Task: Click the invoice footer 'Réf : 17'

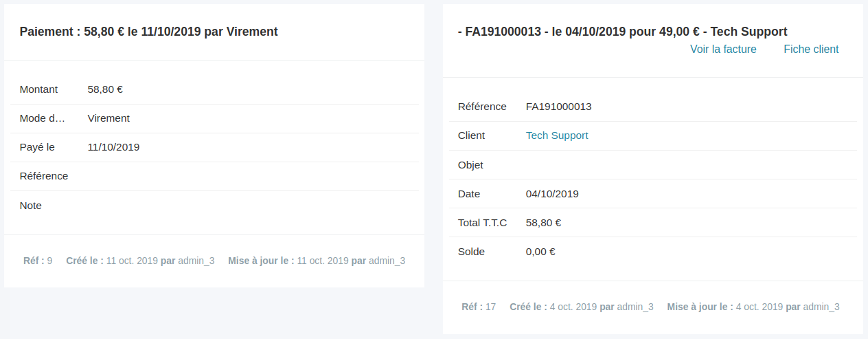Action: (479, 307)
